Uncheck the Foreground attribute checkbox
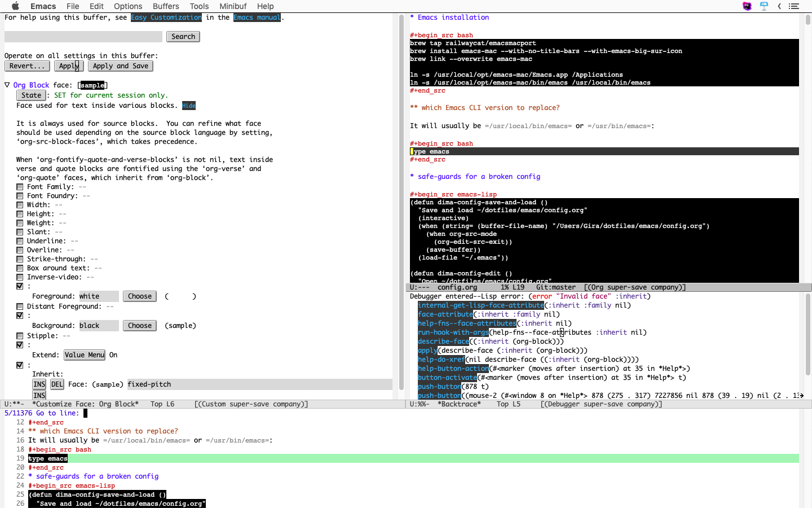The image size is (812, 508). point(20,286)
